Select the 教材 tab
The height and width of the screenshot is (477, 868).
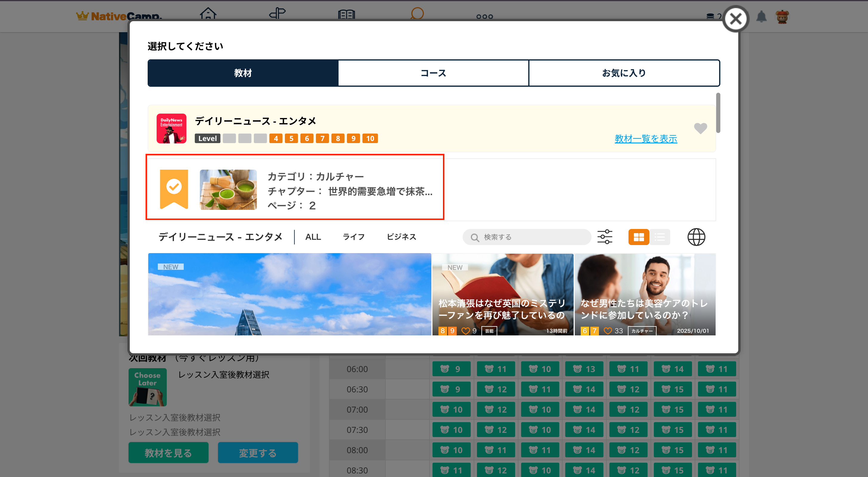click(243, 73)
